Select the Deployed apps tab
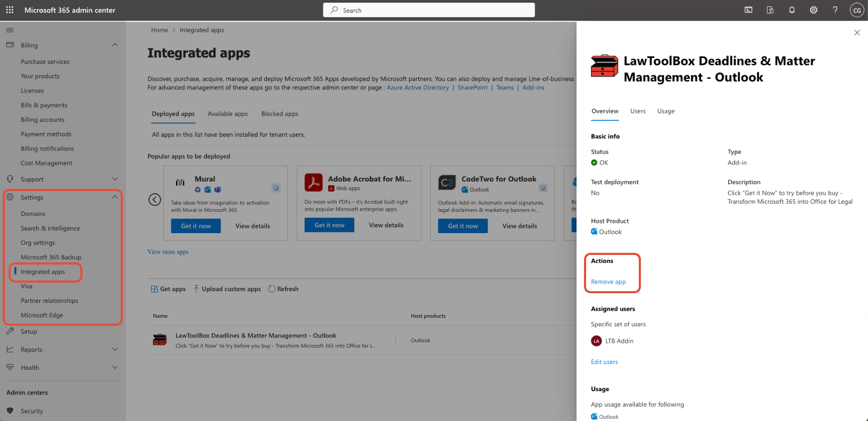 173,114
